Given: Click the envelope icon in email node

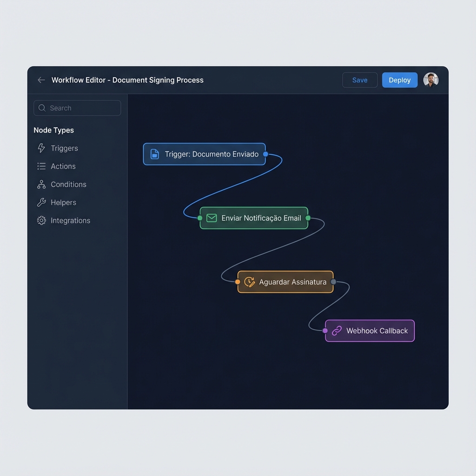Looking at the screenshot, I should [x=212, y=218].
